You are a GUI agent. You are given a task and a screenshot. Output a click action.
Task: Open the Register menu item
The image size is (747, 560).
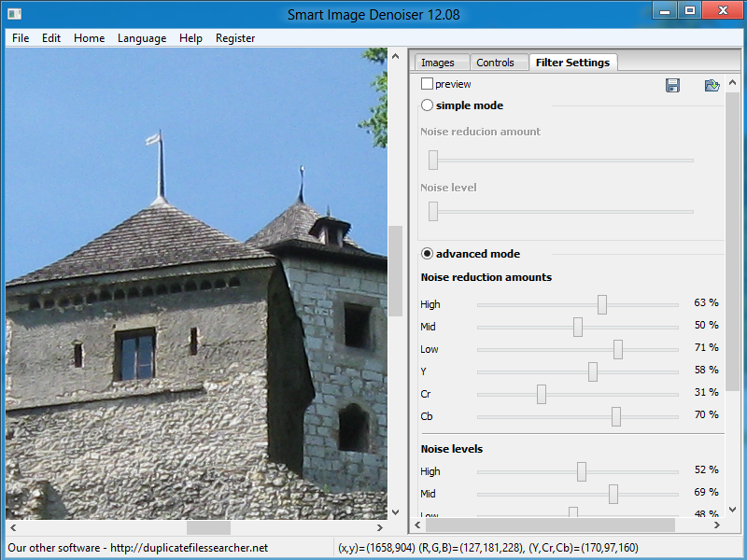click(x=235, y=38)
